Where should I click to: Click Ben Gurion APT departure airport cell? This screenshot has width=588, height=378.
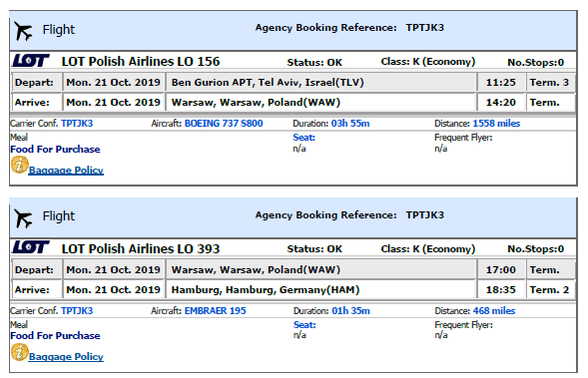coord(321,83)
